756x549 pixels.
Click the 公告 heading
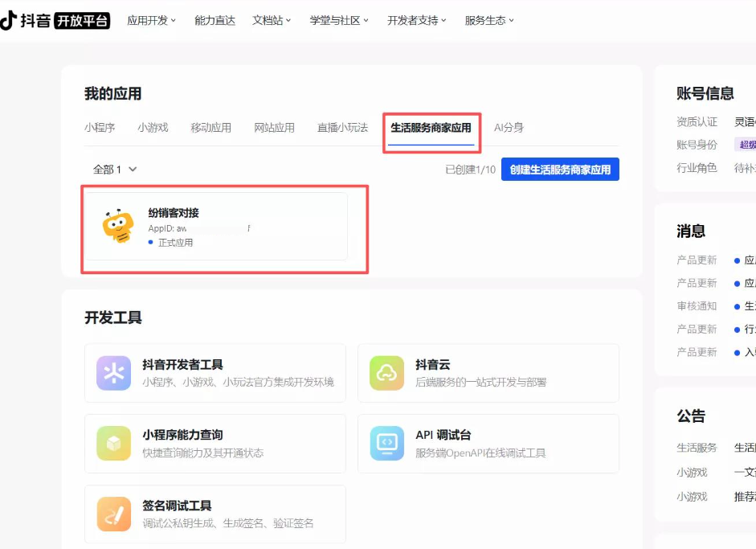pos(691,416)
